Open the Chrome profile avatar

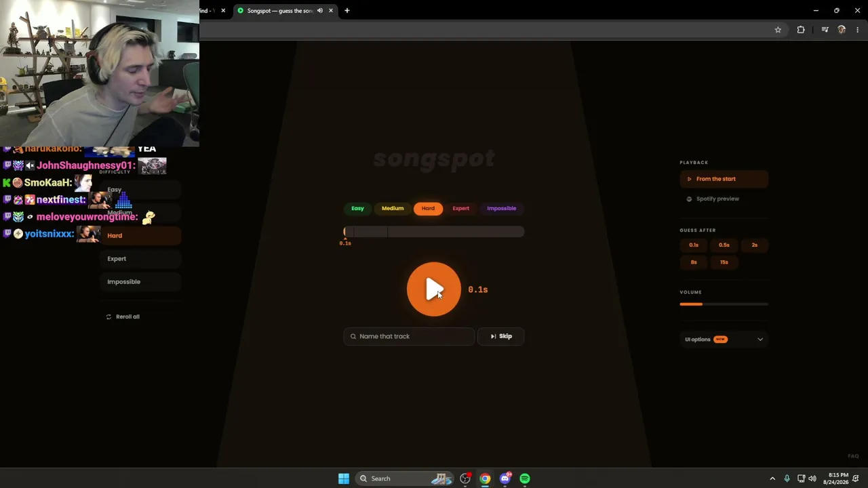pyautogui.click(x=842, y=30)
